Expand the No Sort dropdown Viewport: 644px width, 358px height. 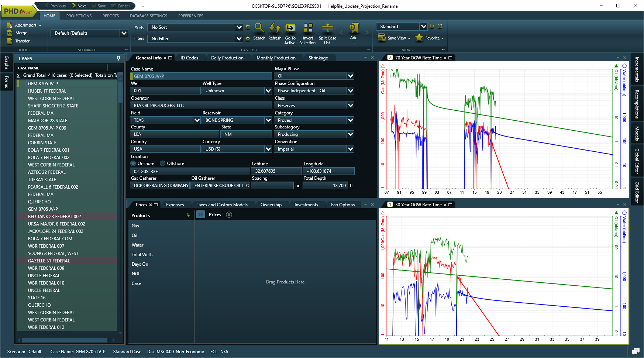coord(239,27)
